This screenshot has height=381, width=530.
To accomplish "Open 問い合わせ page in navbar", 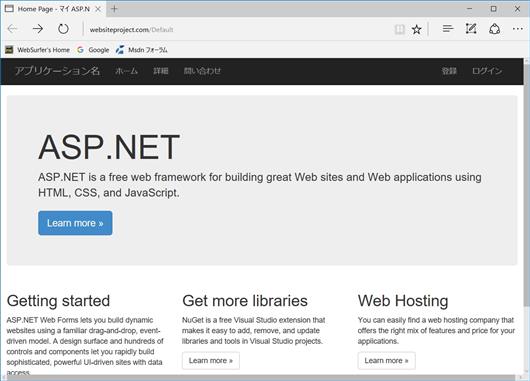I will [x=202, y=71].
